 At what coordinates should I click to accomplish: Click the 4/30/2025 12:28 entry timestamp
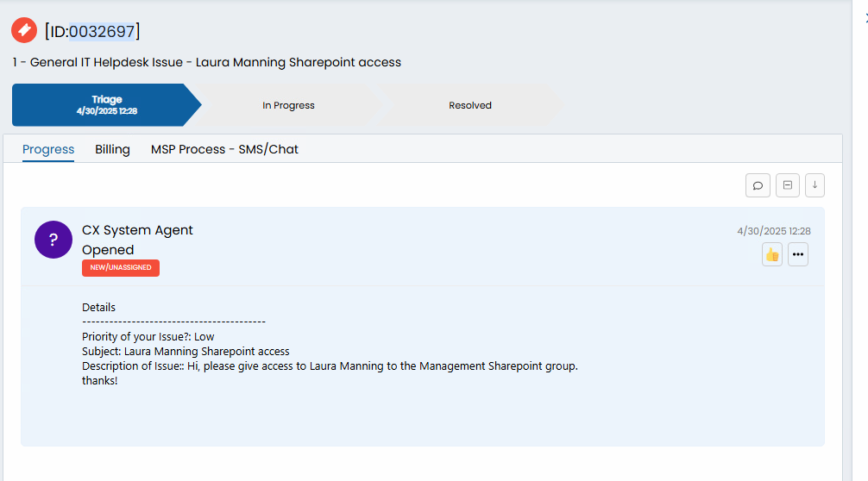tap(774, 231)
